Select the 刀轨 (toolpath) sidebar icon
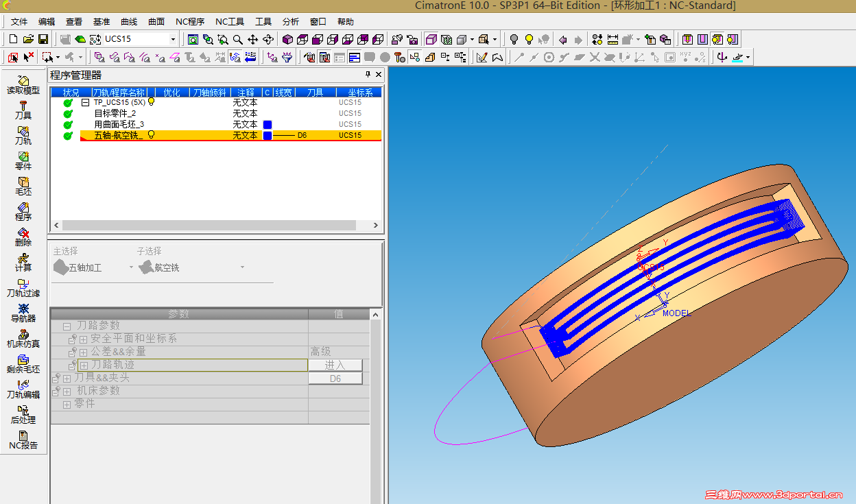856x504 pixels. pos(23,136)
